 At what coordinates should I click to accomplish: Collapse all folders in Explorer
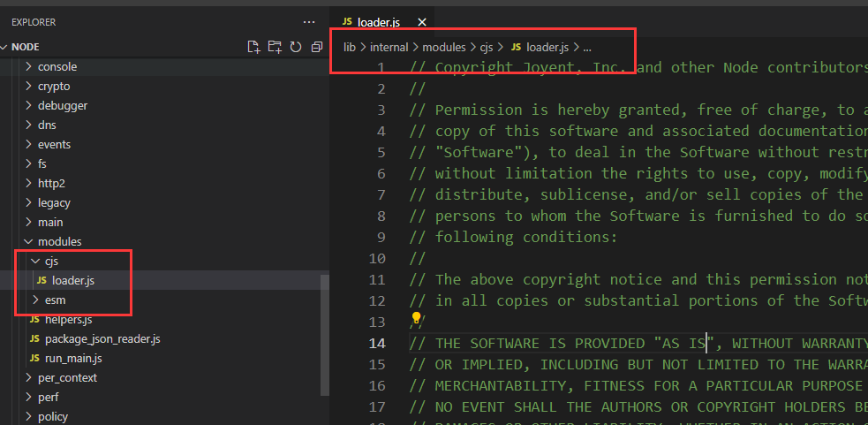point(316,47)
